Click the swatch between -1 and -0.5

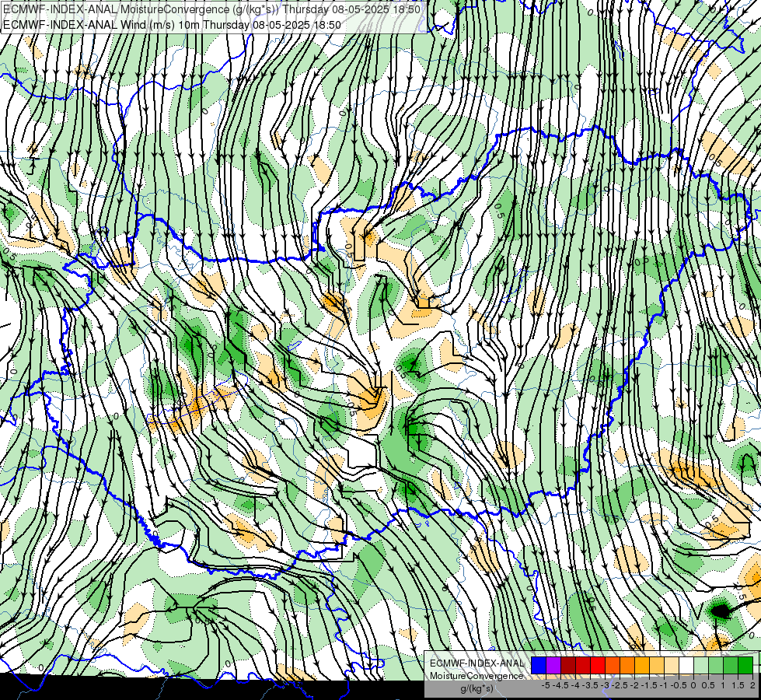[x=672, y=666]
